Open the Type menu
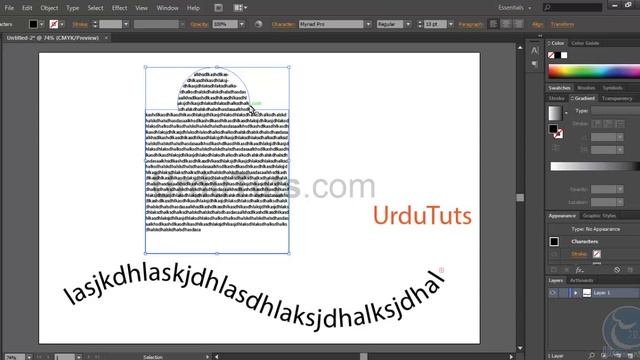Image resolution: width=640 pixels, height=360 pixels. tap(73, 8)
